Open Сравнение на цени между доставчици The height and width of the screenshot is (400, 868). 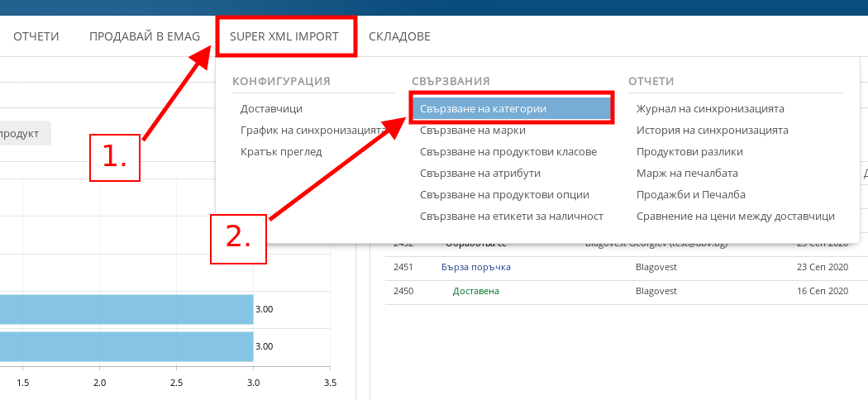(735, 216)
